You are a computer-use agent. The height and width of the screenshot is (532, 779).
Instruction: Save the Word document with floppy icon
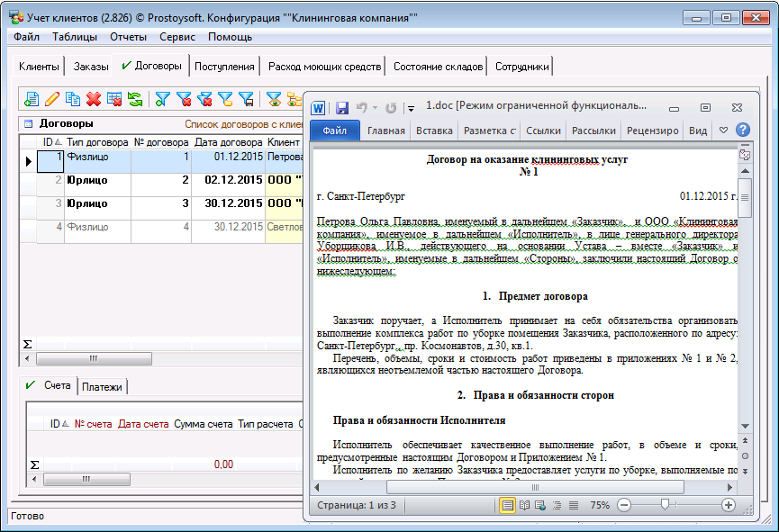pyautogui.click(x=342, y=107)
